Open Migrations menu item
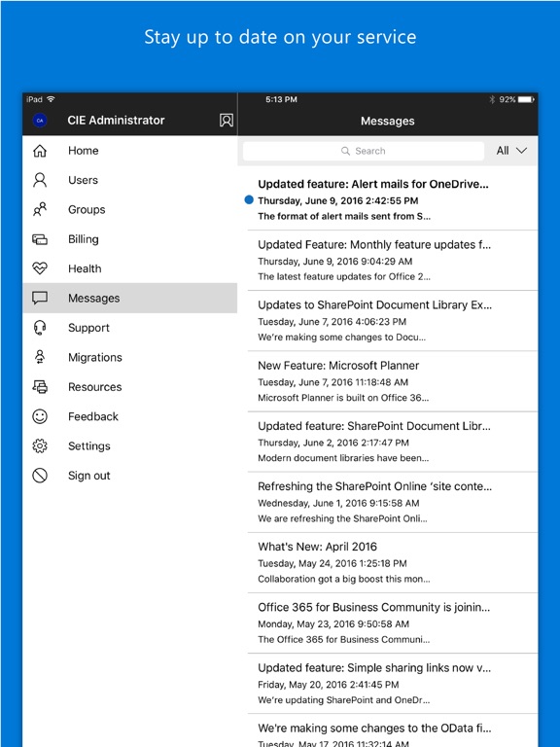560x747 pixels. point(129,357)
